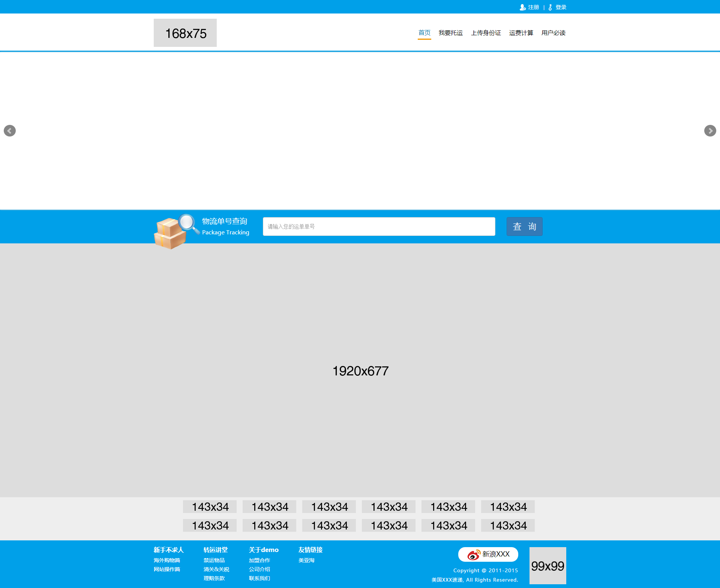Go to 我要托运 in the navigation

coord(451,33)
